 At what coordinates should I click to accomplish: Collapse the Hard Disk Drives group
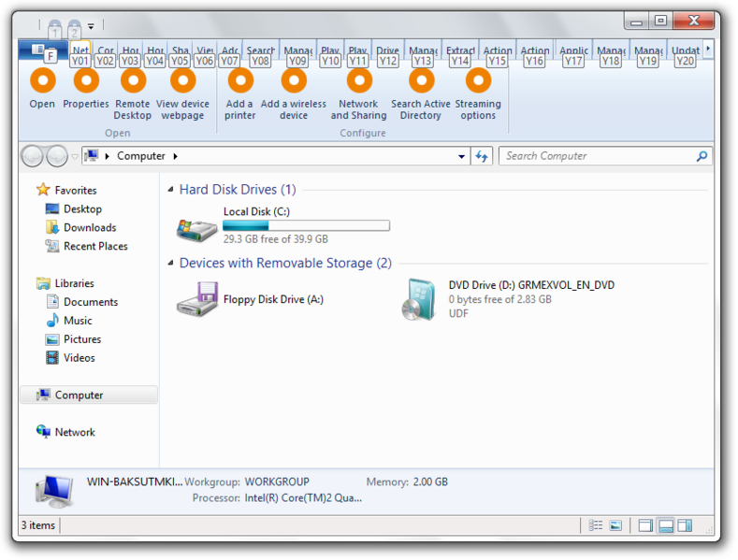click(x=170, y=190)
